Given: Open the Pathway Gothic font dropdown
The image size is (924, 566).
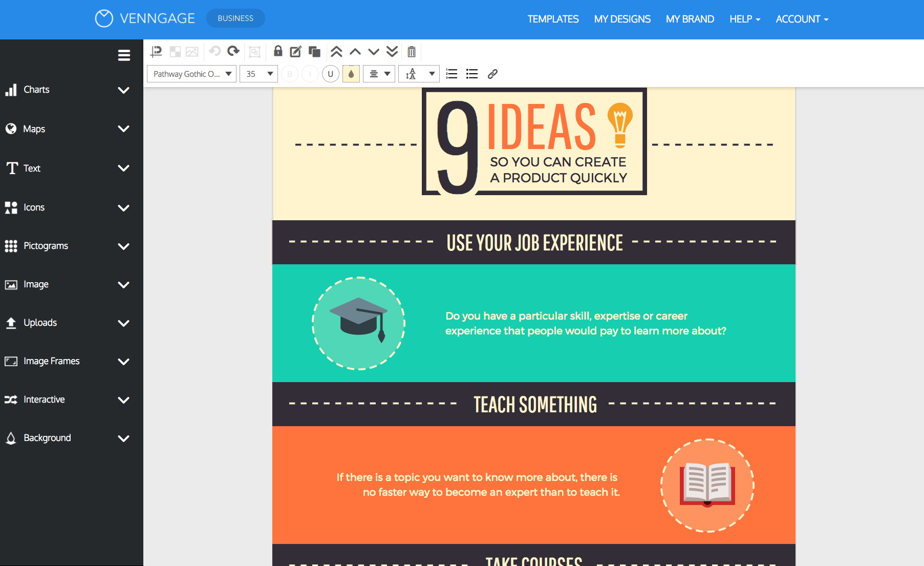Looking at the screenshot, I should (191, 74).
